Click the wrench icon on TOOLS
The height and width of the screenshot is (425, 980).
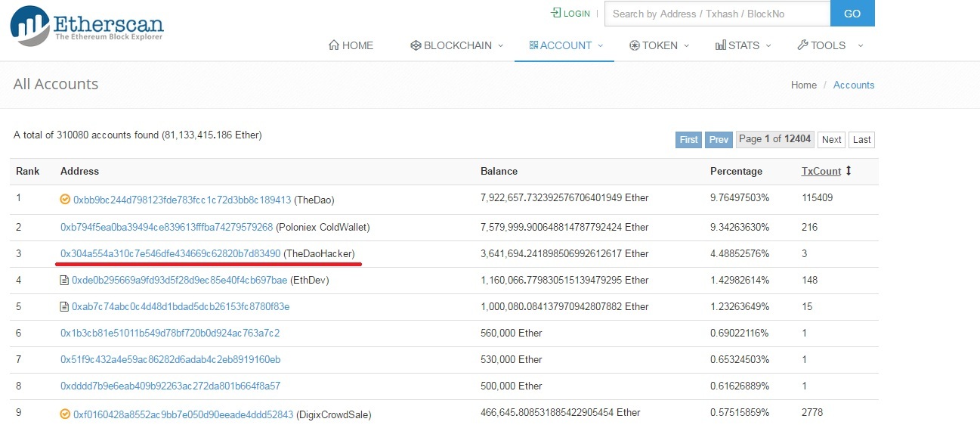[803, 45]
